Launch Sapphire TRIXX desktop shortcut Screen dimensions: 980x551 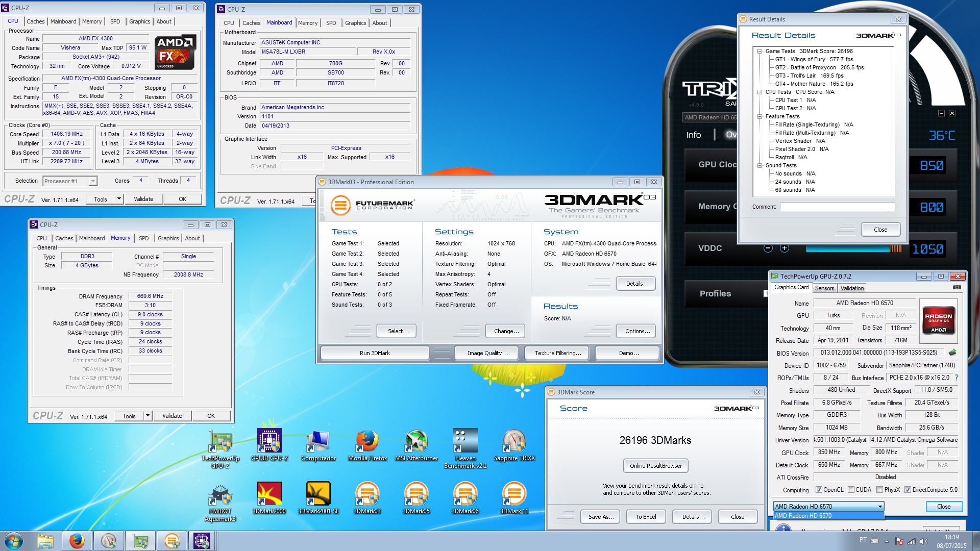514,445
